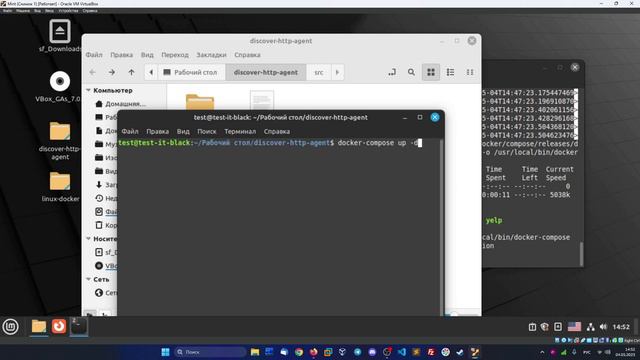640x360 pixels.
Task: Open downloads arrow icon in sidebar
Action: (99, 184)
